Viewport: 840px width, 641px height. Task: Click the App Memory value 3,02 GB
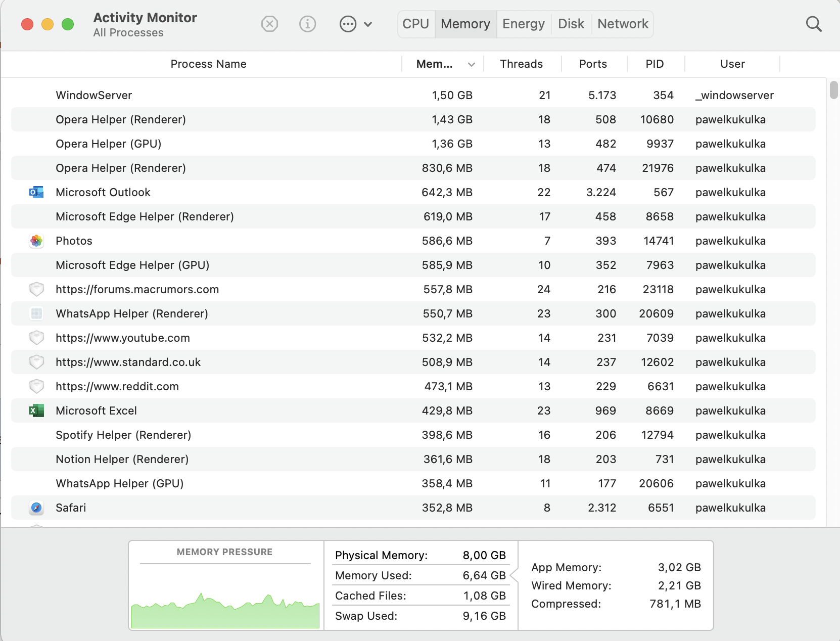pyautogui.click(x=679, y=567)
